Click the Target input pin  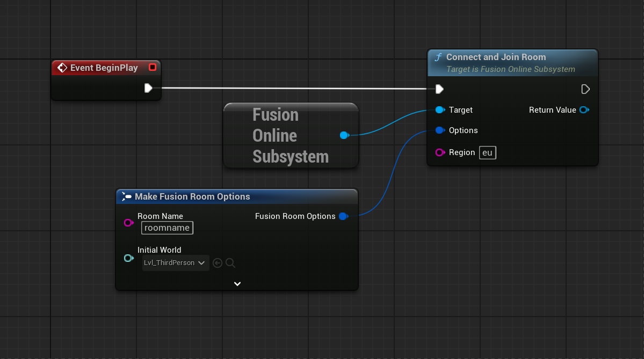[x=439, y=110]
